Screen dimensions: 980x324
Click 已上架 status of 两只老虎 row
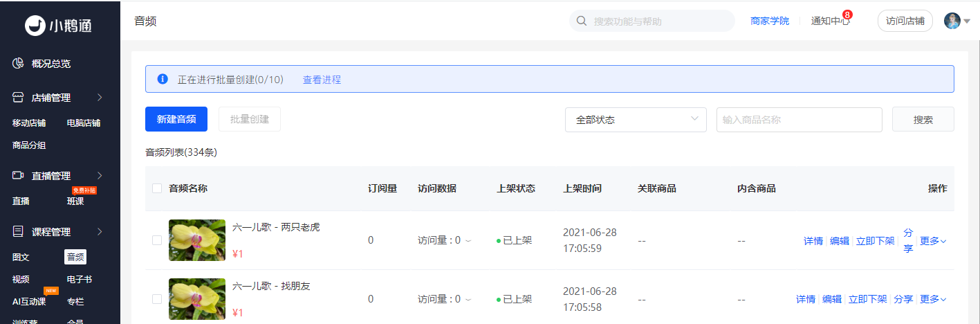point(515,241)
